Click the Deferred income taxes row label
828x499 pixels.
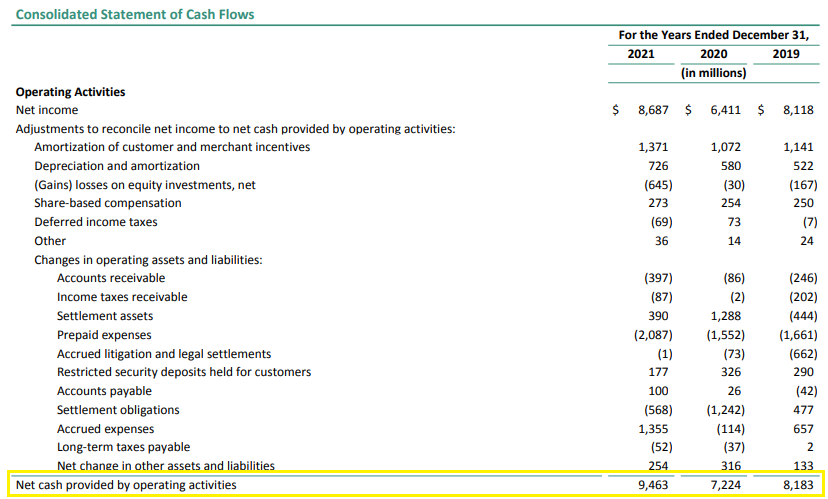coord(96,222)
